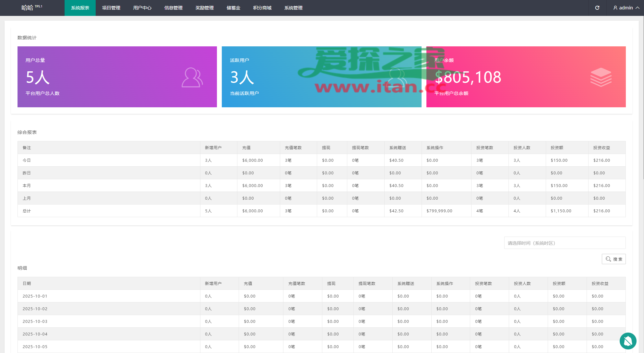Image resolution: width=644 pixels, height=353 pixels.
Task: Click the 哈哈 logo in header
Action: pyautogui.click(x=28, y=8)
